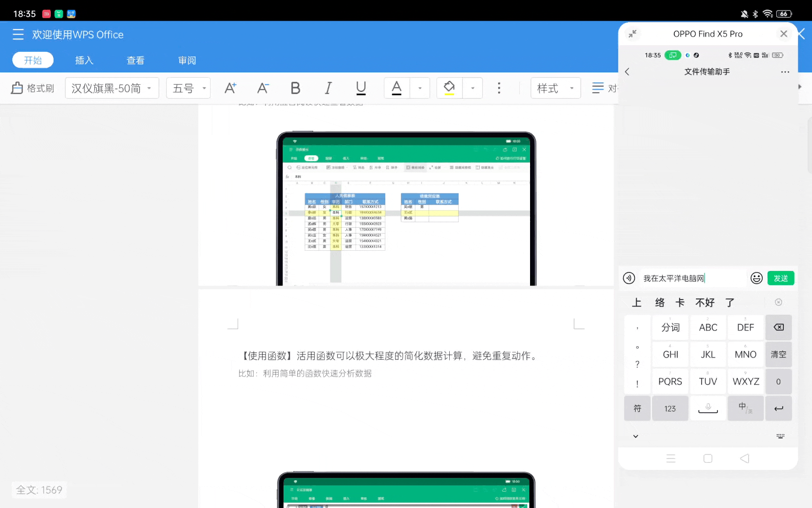Open more formatting options (three dots)

[499, 88]
